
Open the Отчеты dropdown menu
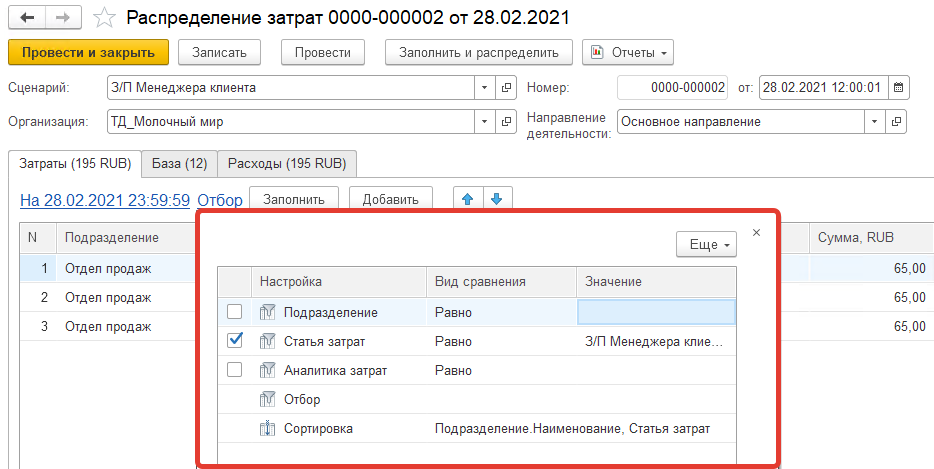point(627,52)
